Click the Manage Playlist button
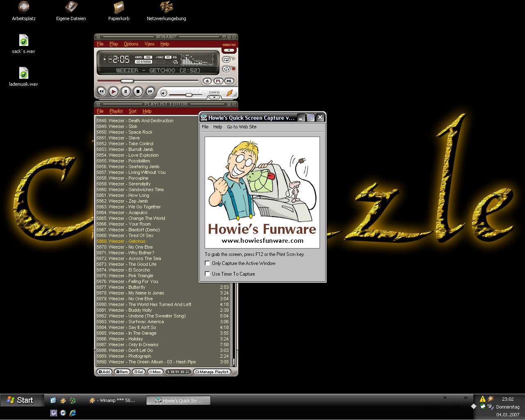Viewport: 525px width, 420px height. pyautogui.click(x=212, y=372)
